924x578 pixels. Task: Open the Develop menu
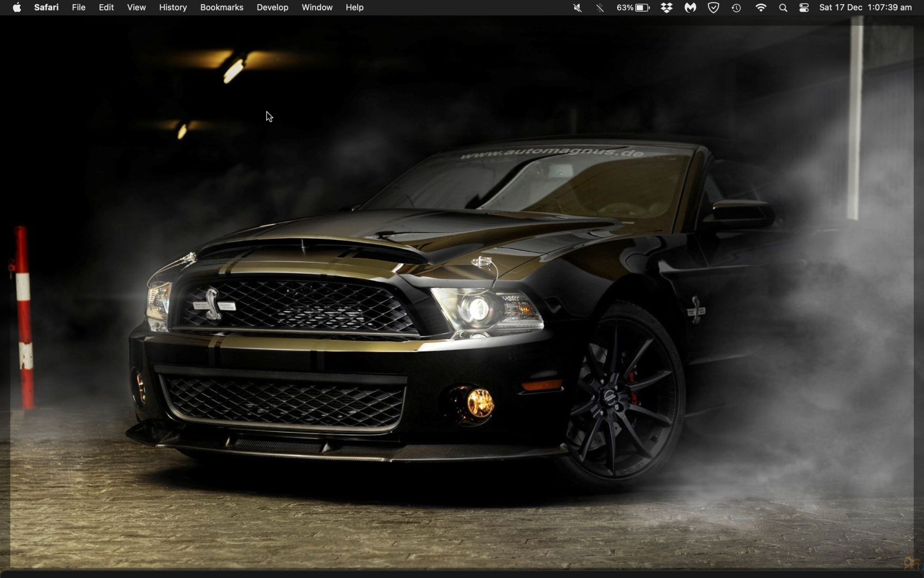272,7
